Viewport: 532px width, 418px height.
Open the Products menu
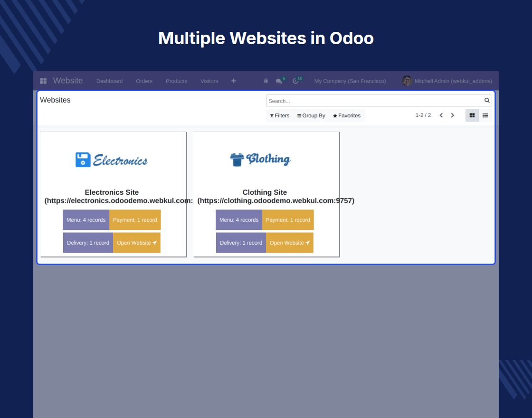tap(176, 81)
